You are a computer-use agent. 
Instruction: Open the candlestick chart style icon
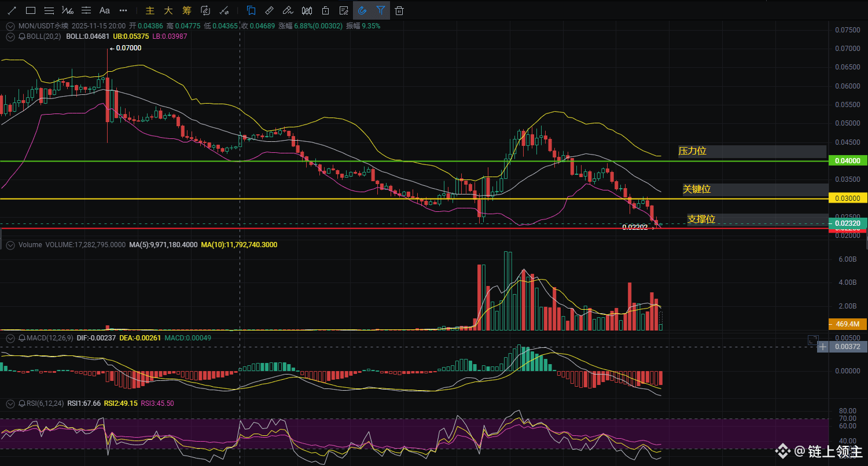click(307, 10)
